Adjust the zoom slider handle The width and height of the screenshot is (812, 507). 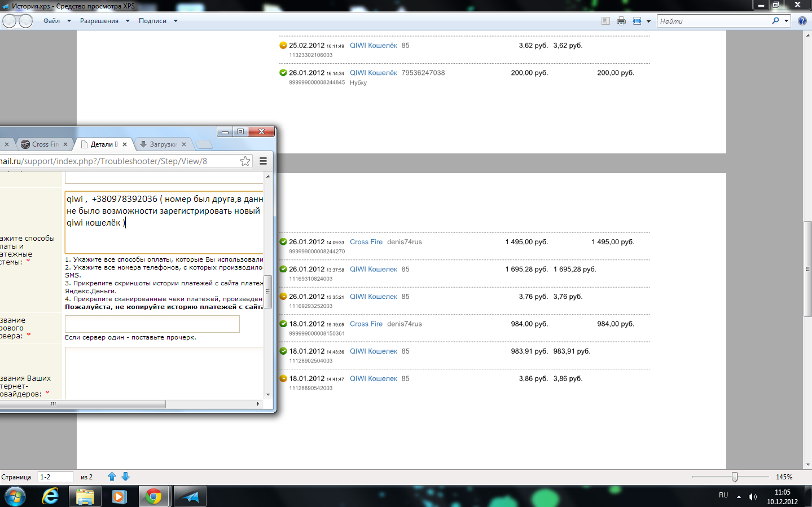click(x=735, y=477)
